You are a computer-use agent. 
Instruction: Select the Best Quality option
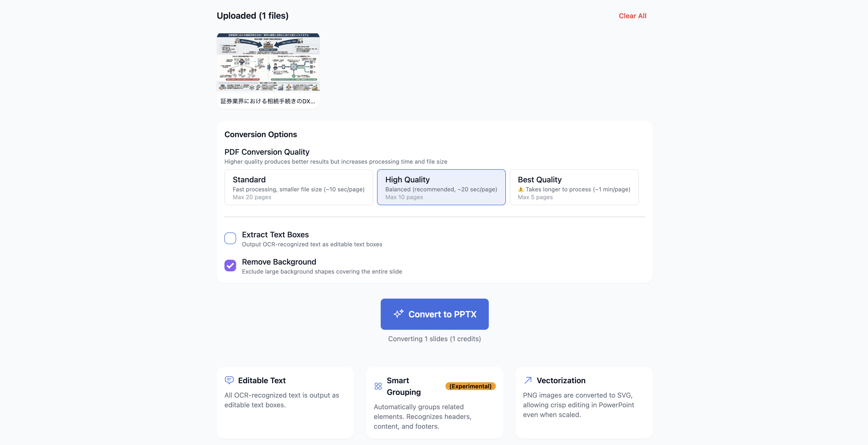574,187
